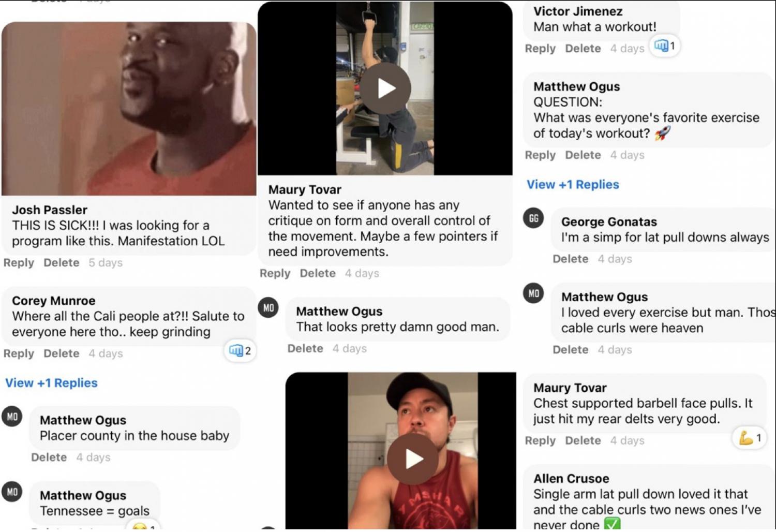Click fist-bump reaction on Victor Jimenez's comment
The image size is (776, 532).
point(664,46)
